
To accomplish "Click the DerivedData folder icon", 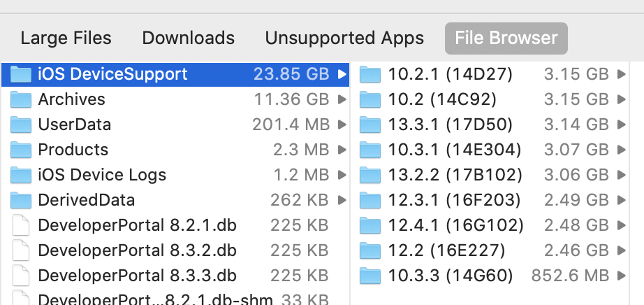I will [x=22, y=200].
